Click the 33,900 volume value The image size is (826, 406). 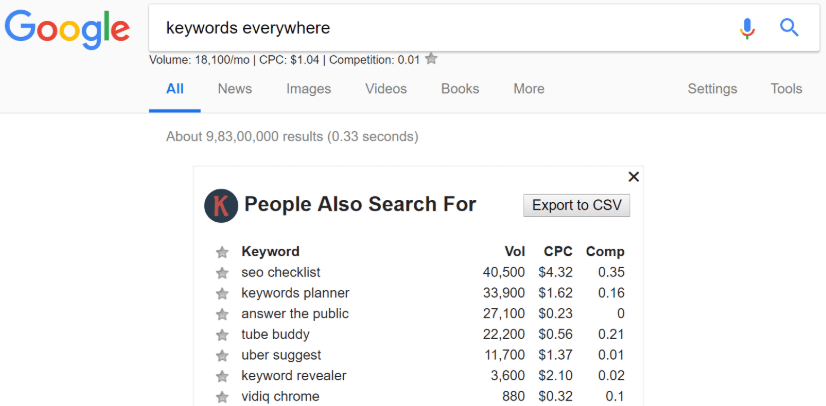click(x=504, y=293)
